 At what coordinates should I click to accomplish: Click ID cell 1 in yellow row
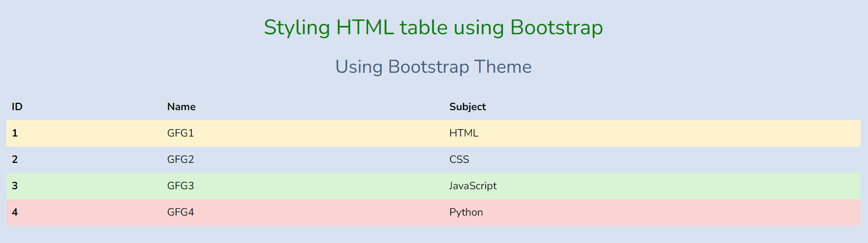coord(84,133)
